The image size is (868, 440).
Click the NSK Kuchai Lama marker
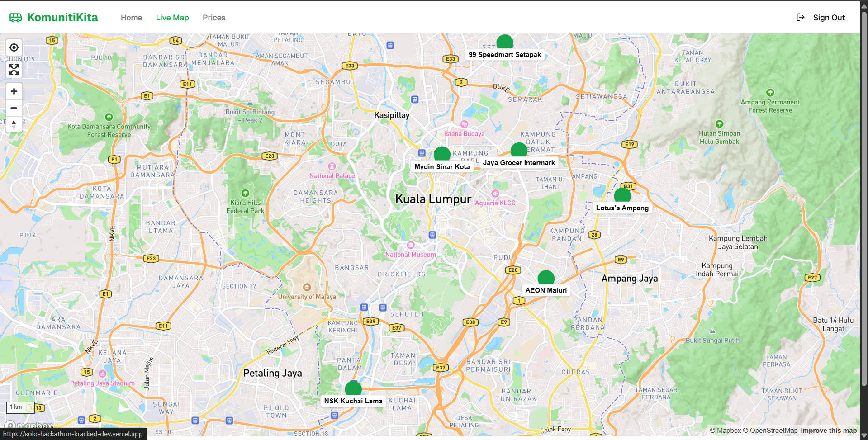click(x=353, y=388)
